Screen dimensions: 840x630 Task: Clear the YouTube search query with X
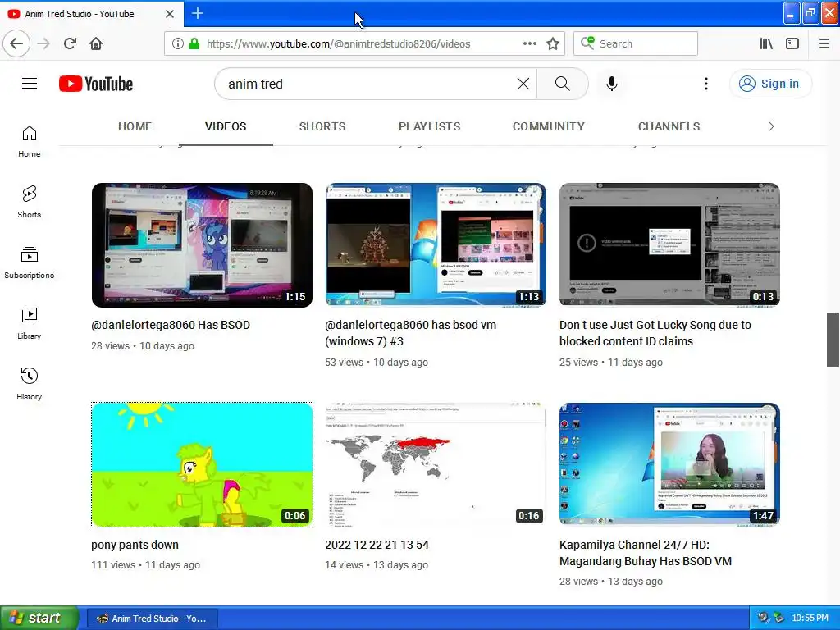(523, 84)
